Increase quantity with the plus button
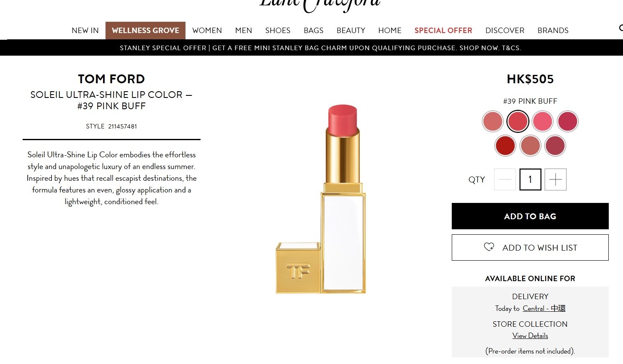Screen dimensions: 623x364 (x=556, y=179)
